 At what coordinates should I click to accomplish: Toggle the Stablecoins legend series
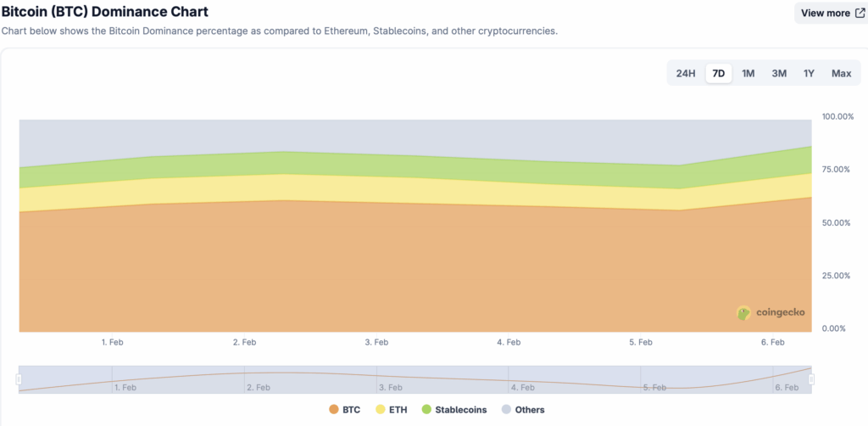tap(453, 410)
